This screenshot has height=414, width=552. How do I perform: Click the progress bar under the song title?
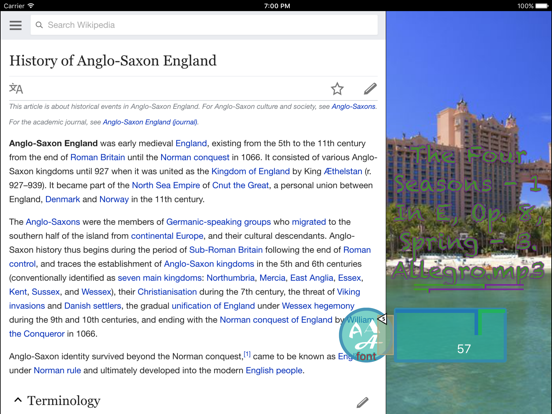(469, 288)
